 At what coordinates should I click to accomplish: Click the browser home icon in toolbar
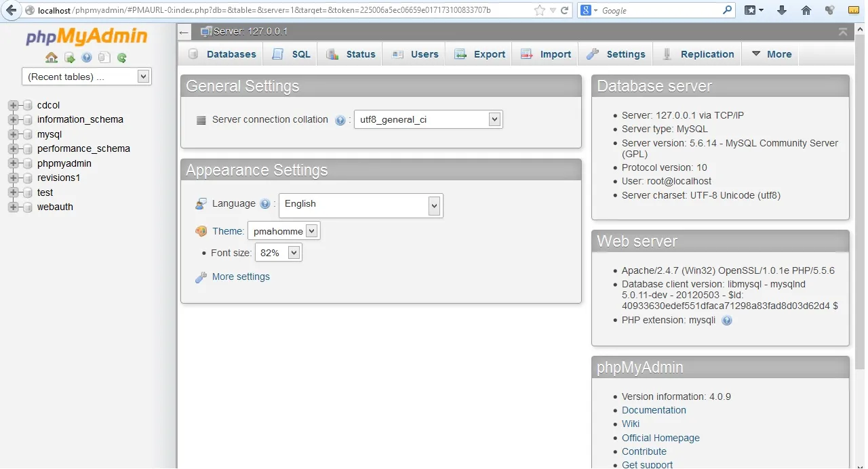tap(806, 10)
